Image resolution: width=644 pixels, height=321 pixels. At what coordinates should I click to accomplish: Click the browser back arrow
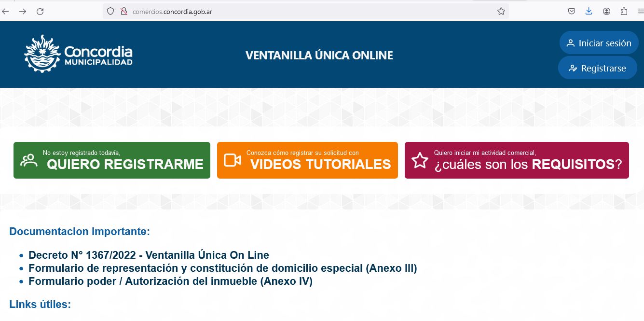6,12
